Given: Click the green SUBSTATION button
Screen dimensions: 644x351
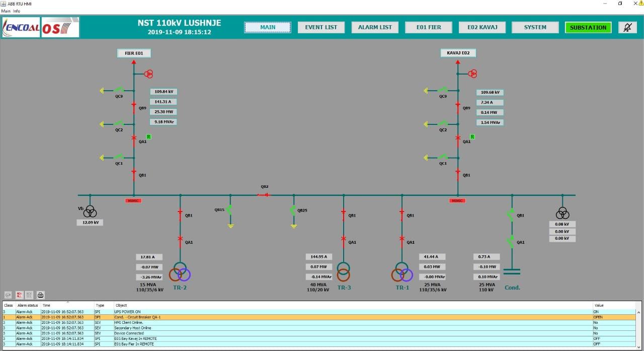Looking at the screenshot, I should 588,27.
